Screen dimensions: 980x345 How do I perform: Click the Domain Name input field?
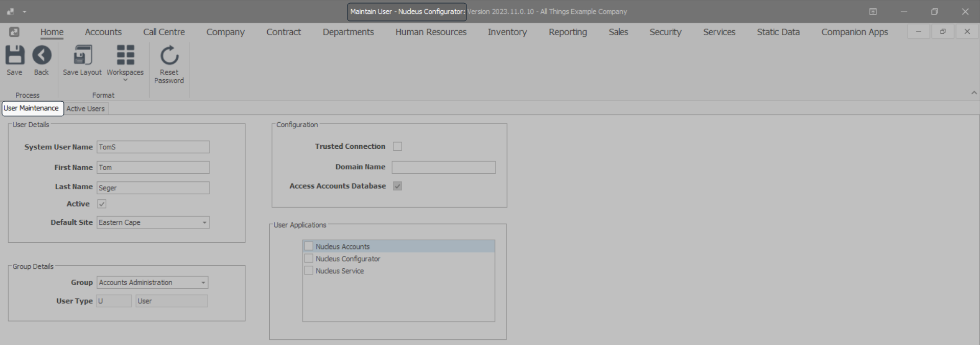[444, 167]
